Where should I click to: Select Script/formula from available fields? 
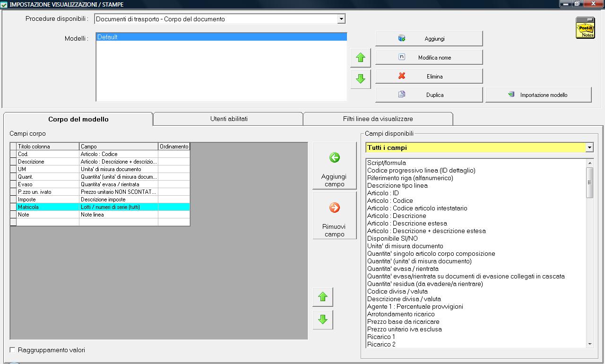point(387,163)
